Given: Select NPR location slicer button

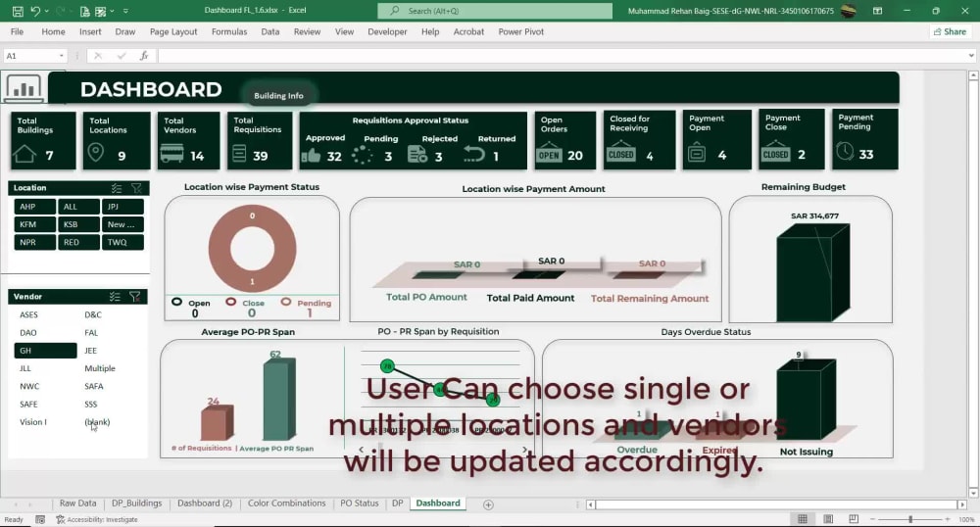Looking at the screenshot, I should click(x=35, y=242).
